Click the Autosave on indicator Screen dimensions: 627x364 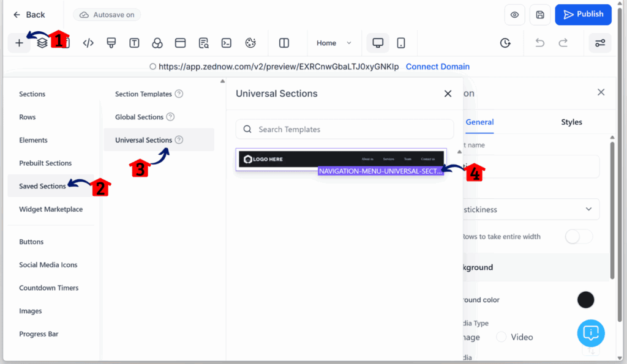[x=107, y=15]
